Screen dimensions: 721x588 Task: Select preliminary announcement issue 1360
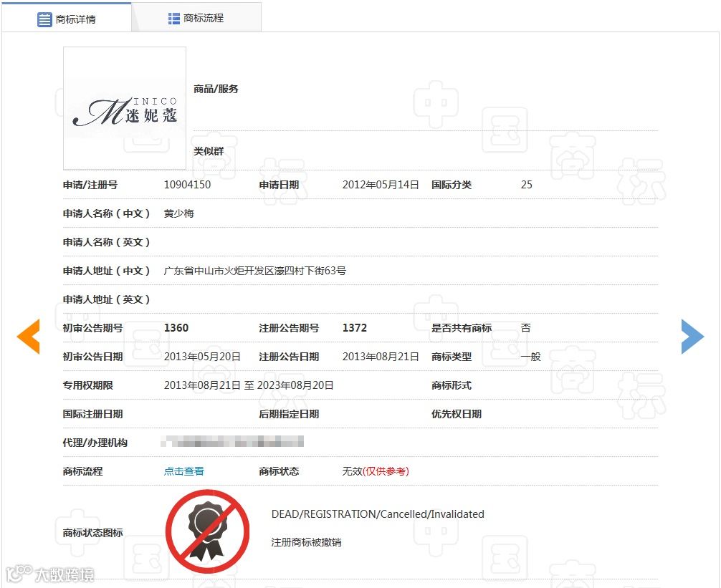tap(176, 328)
